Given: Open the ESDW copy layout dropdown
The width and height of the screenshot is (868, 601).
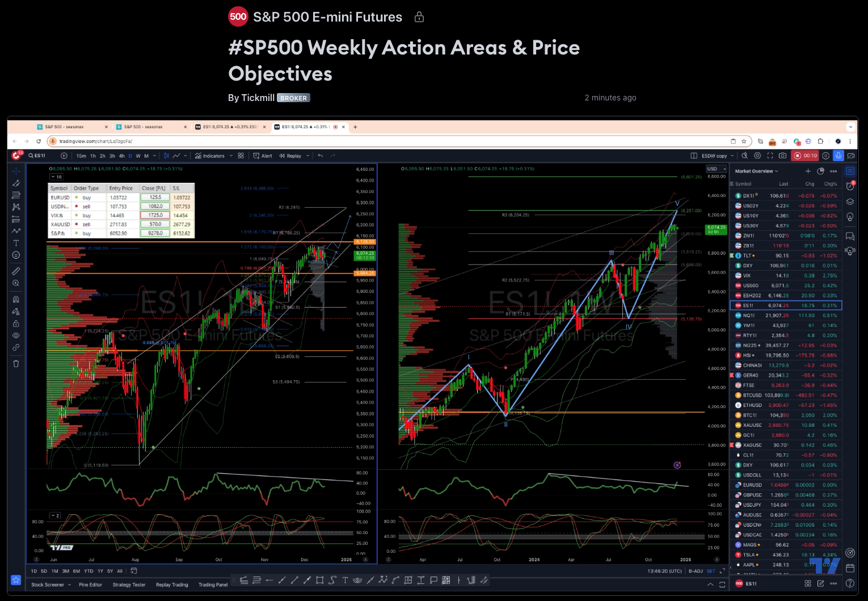Looking at the screenshot, I should pos(717,155).
